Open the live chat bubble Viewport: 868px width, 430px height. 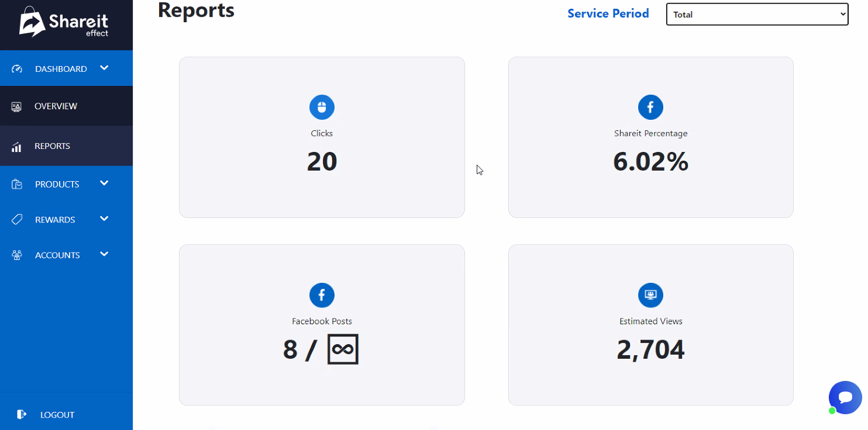(845, 397)
